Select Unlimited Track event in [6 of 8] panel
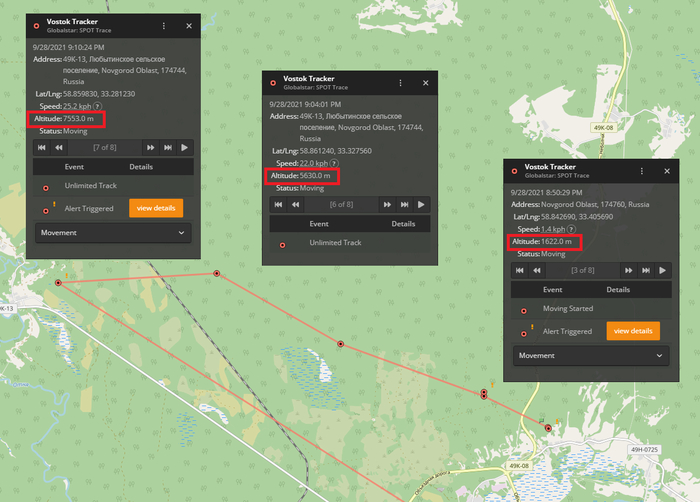 click(x=338, y=243)
